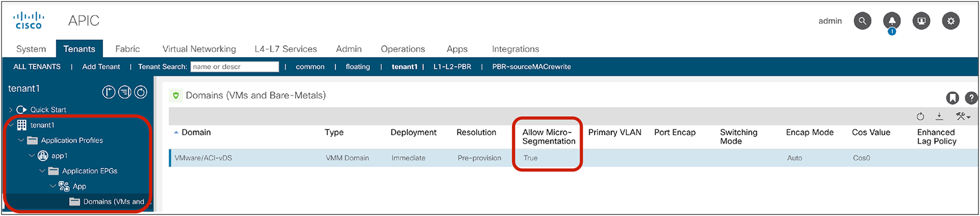The width and height of the screenshot is (980, 216).
Task: Select the Tenants tab
Action: coord(79,49)
